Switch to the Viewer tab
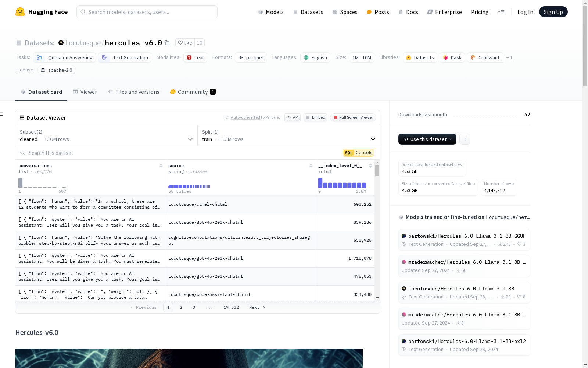This screenshot has height=368, width=588. coord(85,92)
